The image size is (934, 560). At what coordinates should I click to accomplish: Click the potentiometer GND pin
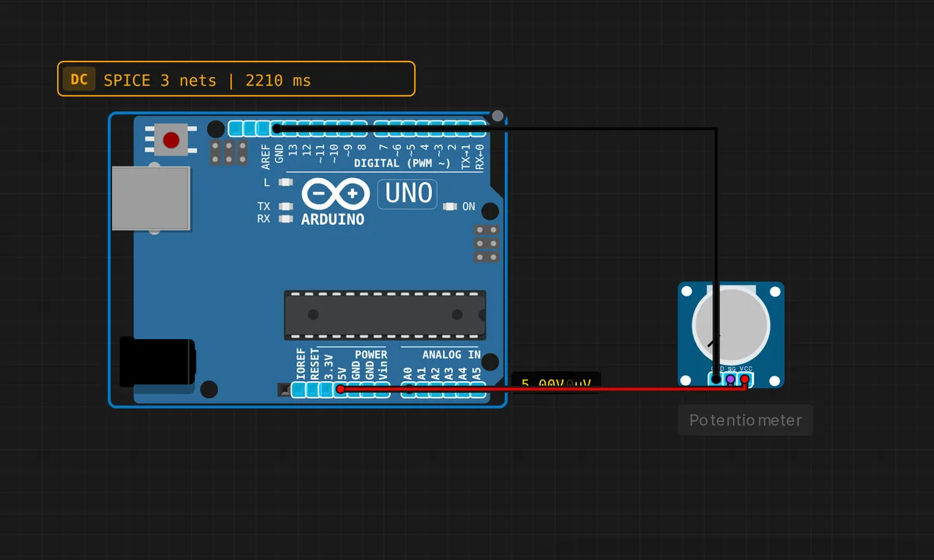(x=716, y=380)
